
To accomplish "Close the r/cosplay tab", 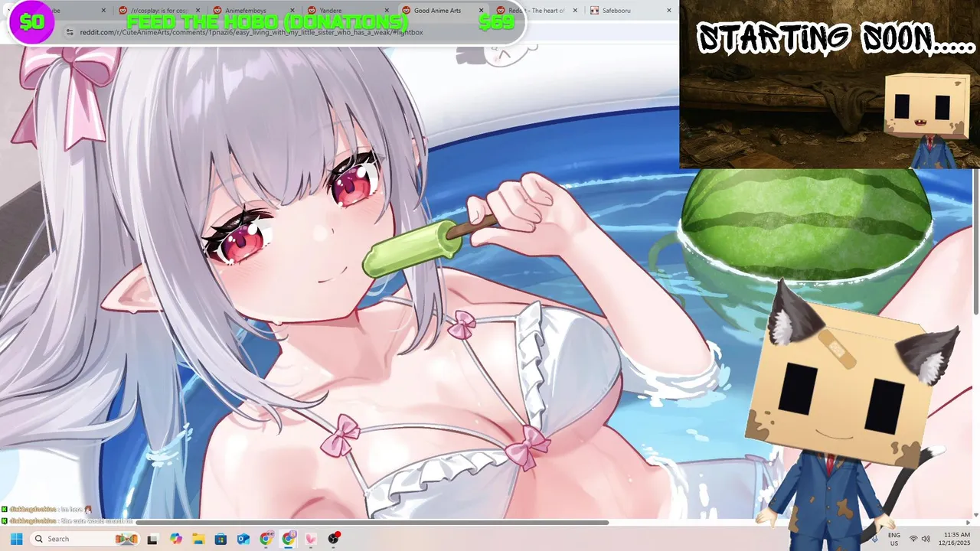I will [198, 11].
